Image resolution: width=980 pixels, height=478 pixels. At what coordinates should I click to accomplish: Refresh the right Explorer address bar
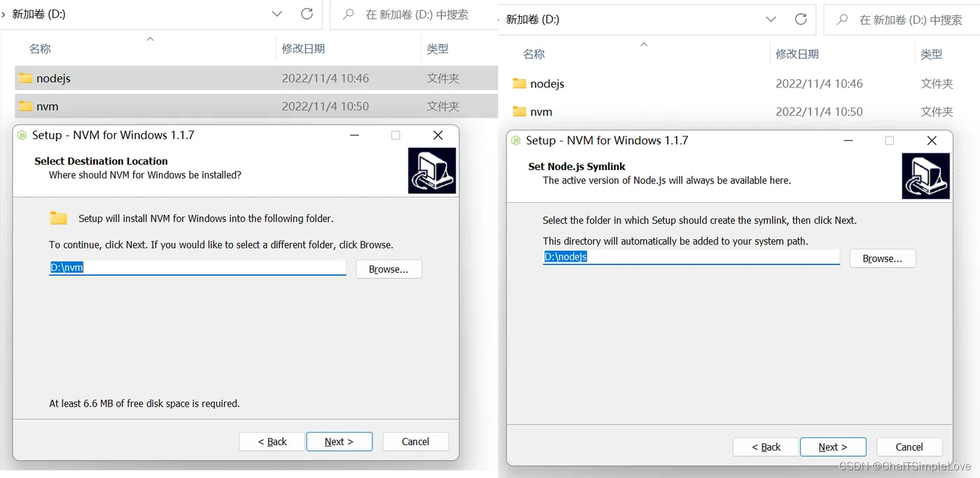(x=801, y=20)
